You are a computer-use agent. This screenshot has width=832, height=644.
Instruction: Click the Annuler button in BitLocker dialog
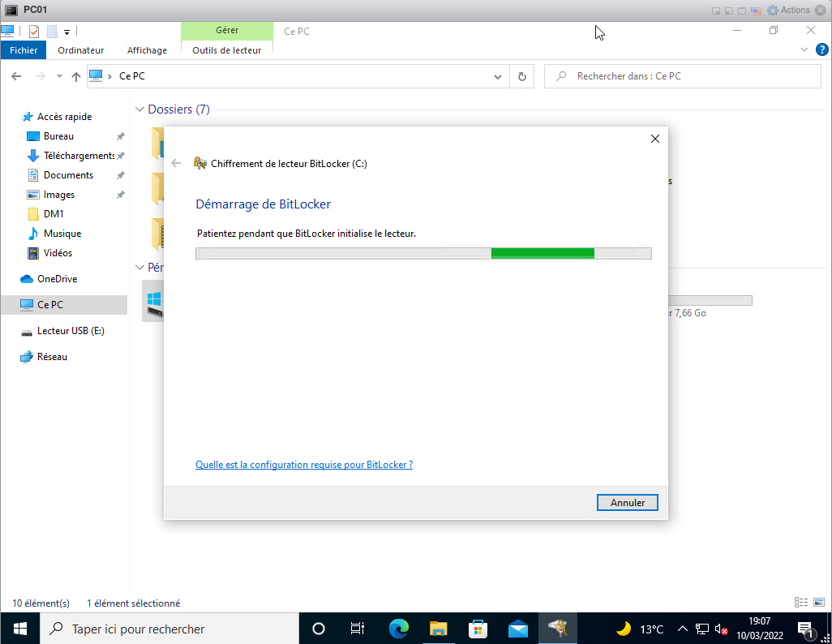pyautogui.click(x=627, y=503)
